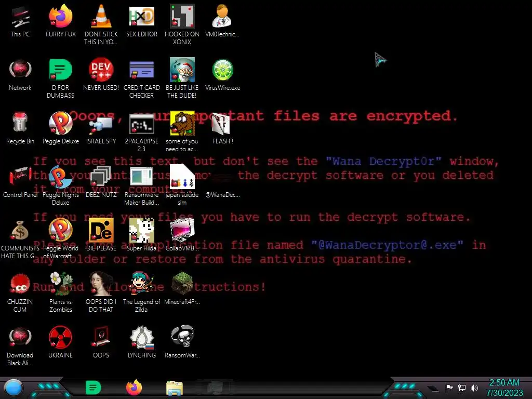Image resolution: width=532 pixels, height=399 pixels.
Task: Open the green chat app in taskbar
Action: click(94, 388)
